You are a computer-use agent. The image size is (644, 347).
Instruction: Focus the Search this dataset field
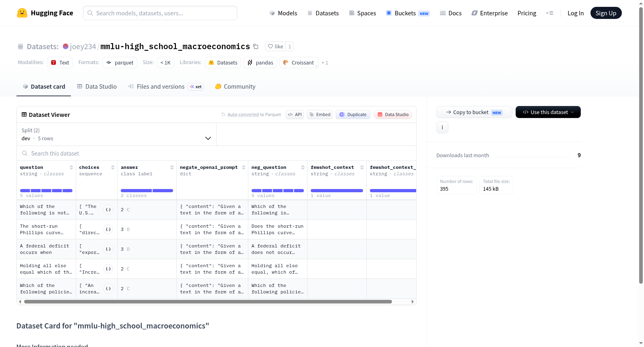(217, 154)
